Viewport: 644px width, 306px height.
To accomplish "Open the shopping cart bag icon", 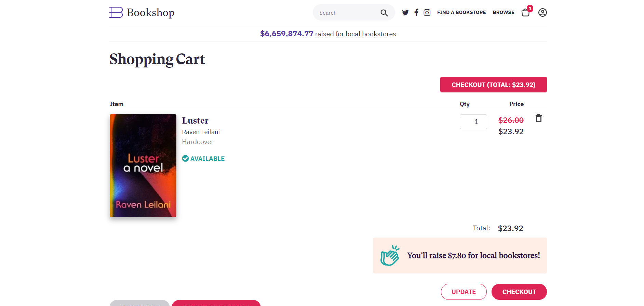I will [525, 13].
